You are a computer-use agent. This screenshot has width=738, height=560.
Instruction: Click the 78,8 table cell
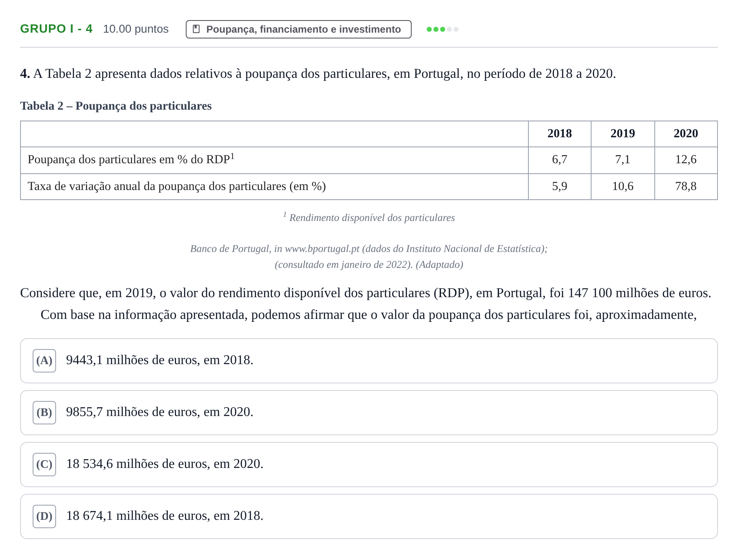(x=686, y=186)
